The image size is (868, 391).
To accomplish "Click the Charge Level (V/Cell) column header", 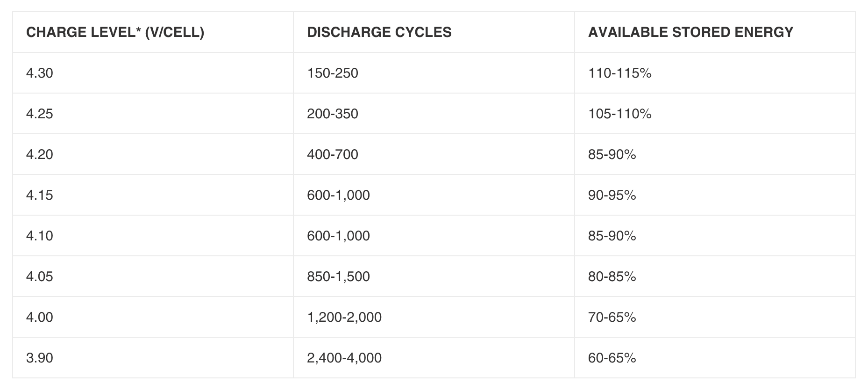I will tap(153, 32).
